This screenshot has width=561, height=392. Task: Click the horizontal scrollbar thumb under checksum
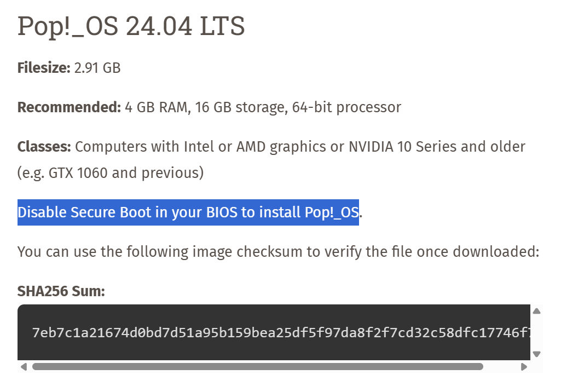[x=258, y=367]
